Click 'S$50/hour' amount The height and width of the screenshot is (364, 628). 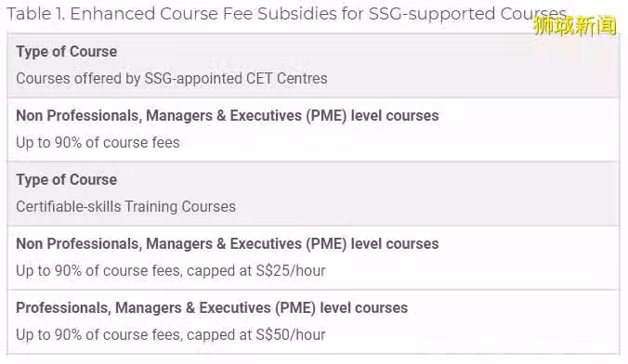(x=291, y=335)
